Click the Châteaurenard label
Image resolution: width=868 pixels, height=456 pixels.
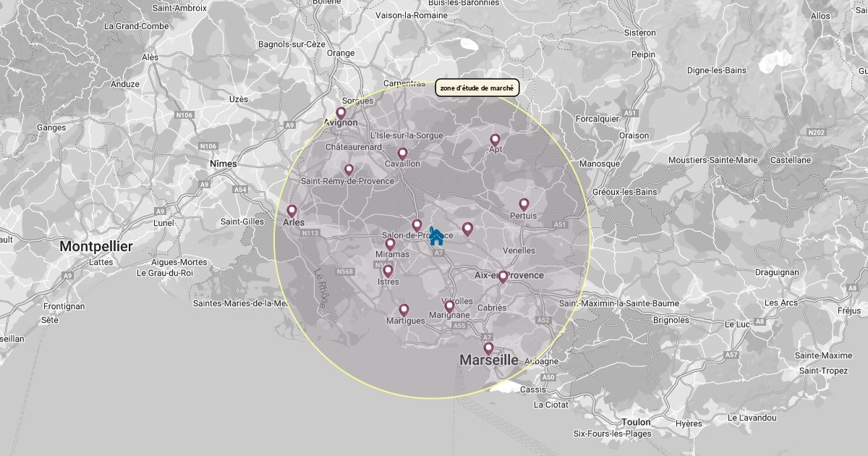tap(354, 147)
